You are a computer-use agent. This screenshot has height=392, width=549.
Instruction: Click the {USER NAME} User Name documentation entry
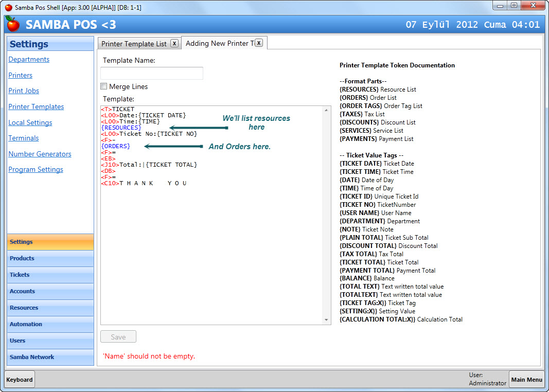[x=375, y=213]
